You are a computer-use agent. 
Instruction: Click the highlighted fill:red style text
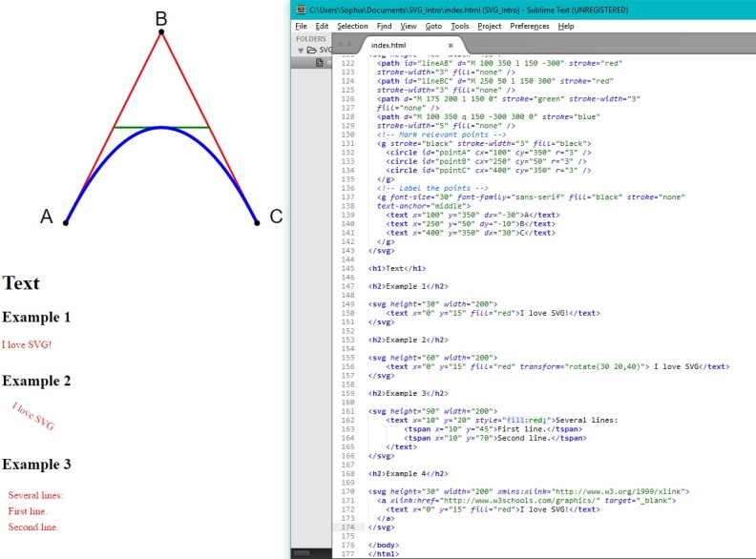525,421
